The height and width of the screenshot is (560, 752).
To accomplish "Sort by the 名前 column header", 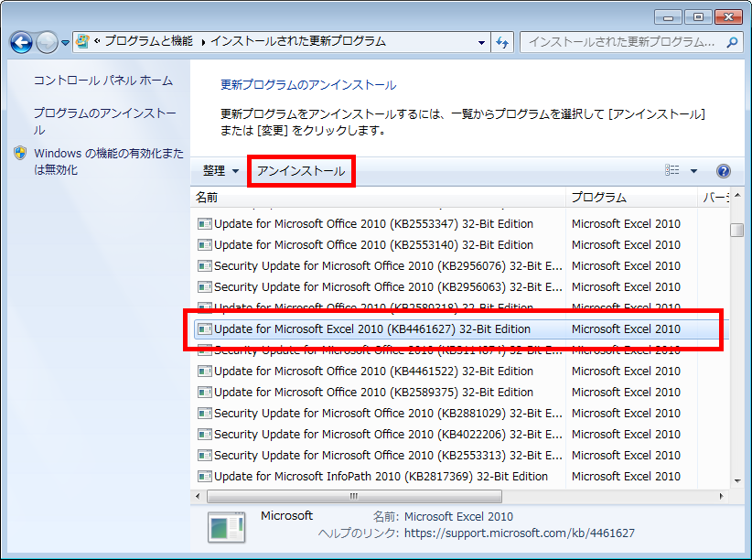I will tap(378, 198).
